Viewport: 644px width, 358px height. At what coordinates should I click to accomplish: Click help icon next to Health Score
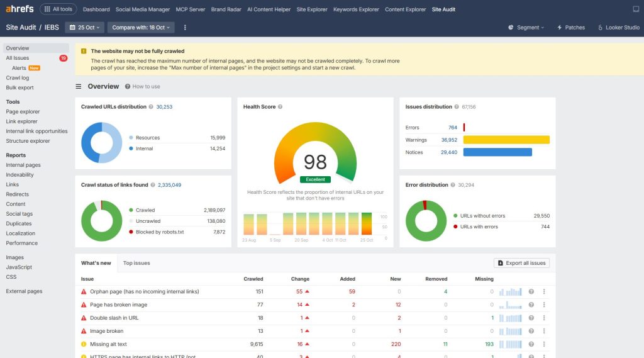pyautogui.click(x=280, y=107)
